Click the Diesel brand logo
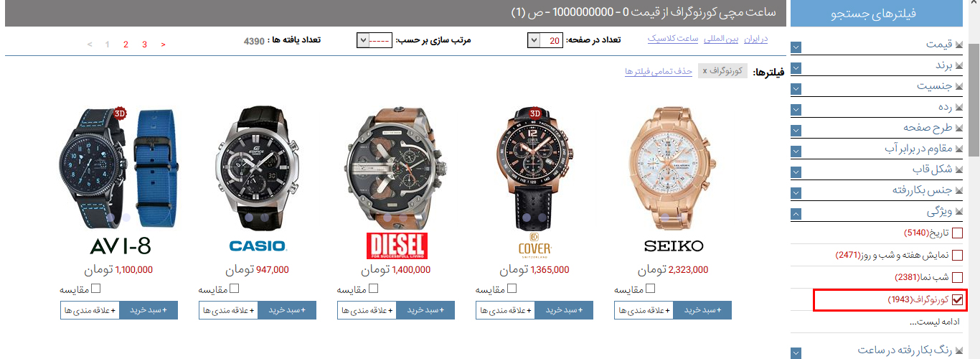The width and height of the screenshot is (980, 359). tap(396, 246)
